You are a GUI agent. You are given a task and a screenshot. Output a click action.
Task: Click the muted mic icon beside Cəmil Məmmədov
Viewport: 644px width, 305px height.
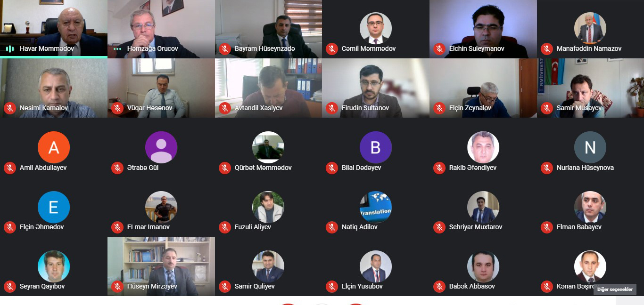coord(332,48)
